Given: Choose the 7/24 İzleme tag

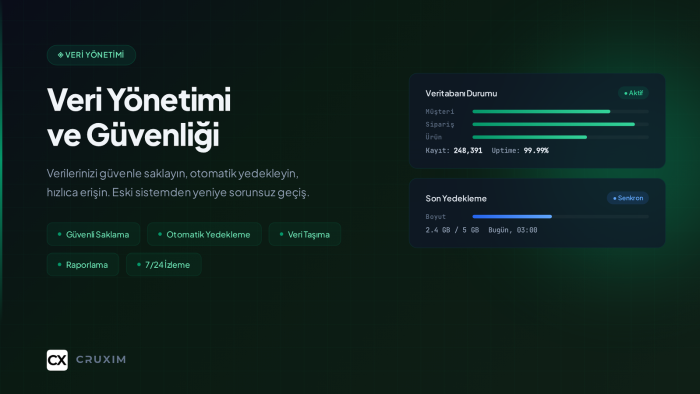Looking at the screenshot, I should pyautogui.click(x=163, y=265).
